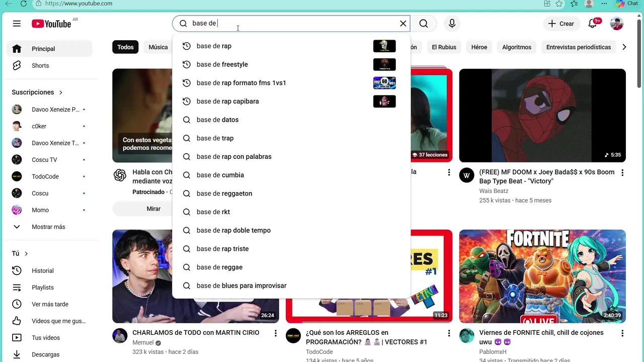Viewport: 644px width, 362px height.
Task: Go to Principal in the sidebar
Action: click(49, 49)
